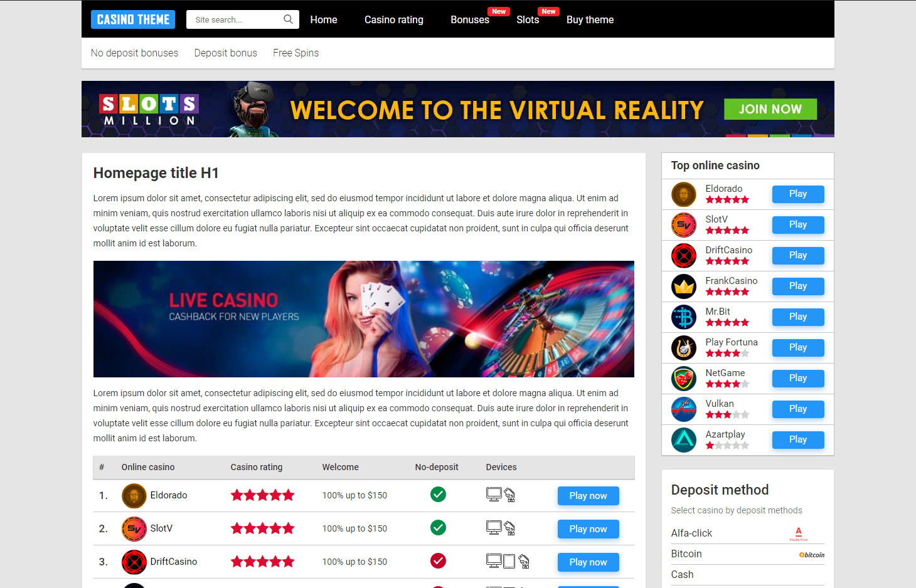Open the DriftCasino logo in the sidebar
The image size is (916, 588).
684,256
